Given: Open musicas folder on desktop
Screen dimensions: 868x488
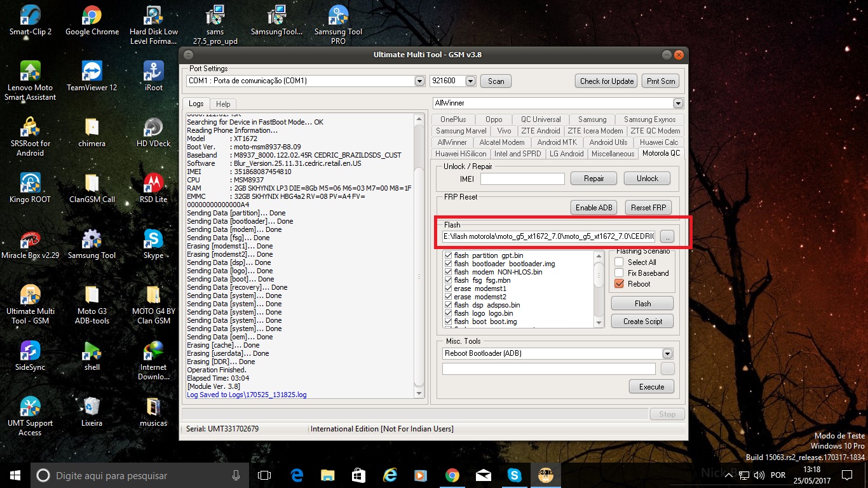Looking at the screenshot, I should point(154,412).
